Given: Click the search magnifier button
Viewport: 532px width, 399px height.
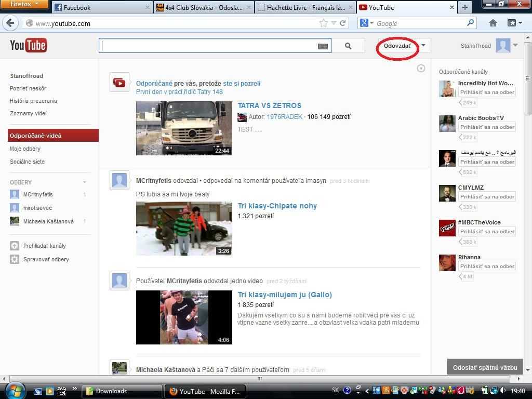Looking at the screenshot, I should point(348,46).
